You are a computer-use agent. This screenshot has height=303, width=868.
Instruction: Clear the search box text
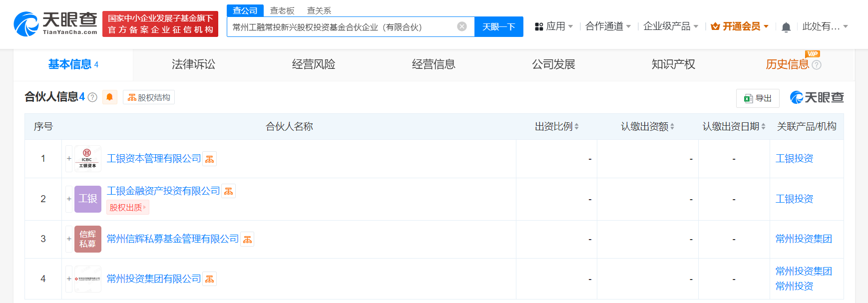[462, 26]
